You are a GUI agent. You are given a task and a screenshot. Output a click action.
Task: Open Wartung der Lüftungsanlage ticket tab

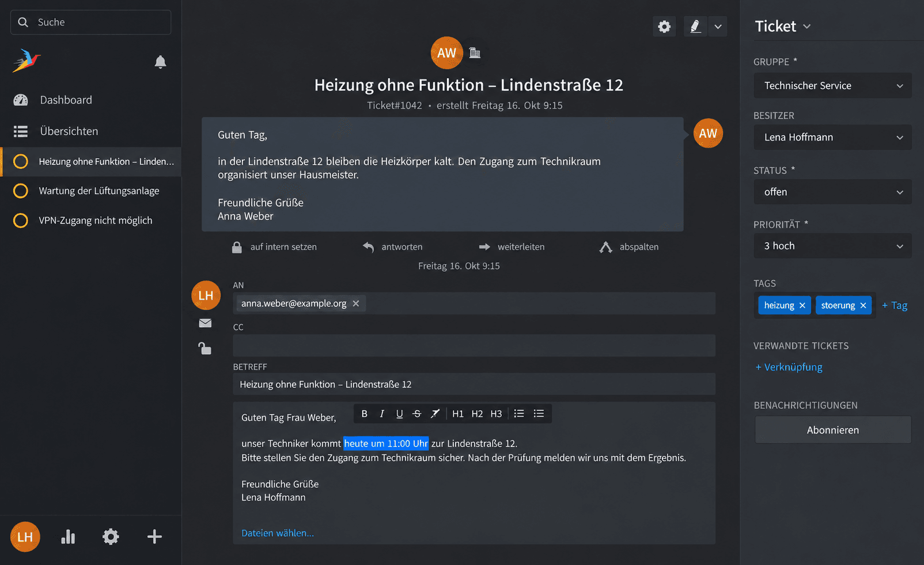coord(90,191)
